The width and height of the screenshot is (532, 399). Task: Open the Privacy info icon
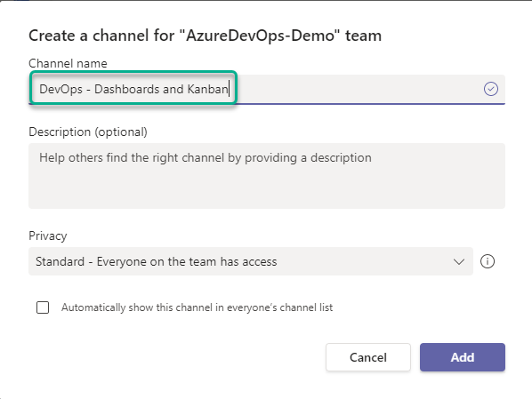[488, 261]
